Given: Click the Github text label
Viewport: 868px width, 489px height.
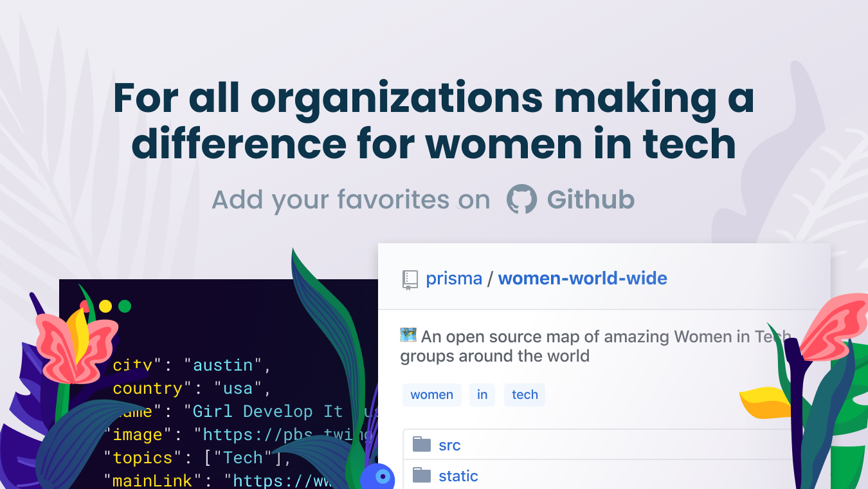Looking at the screenshot, I should 591,199.
